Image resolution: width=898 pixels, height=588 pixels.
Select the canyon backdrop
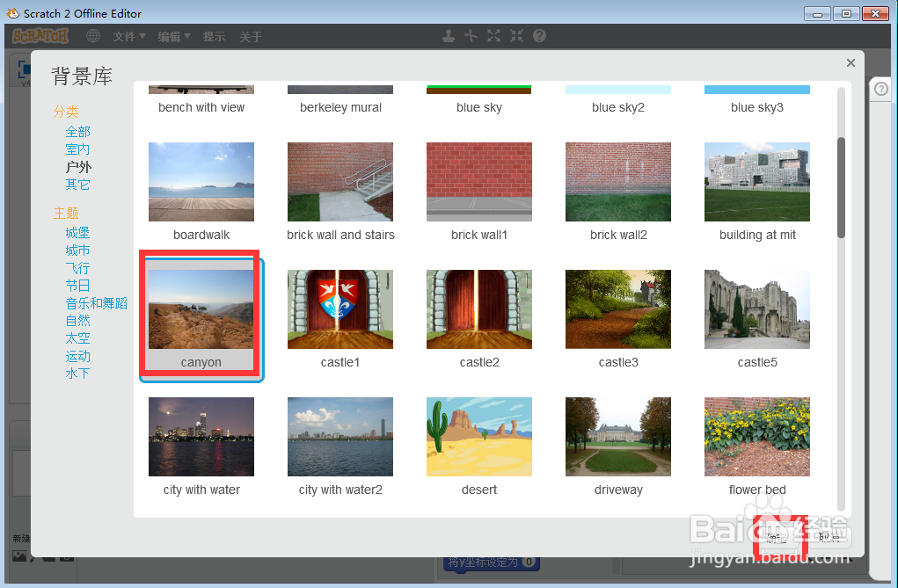[x=201, y=319]
